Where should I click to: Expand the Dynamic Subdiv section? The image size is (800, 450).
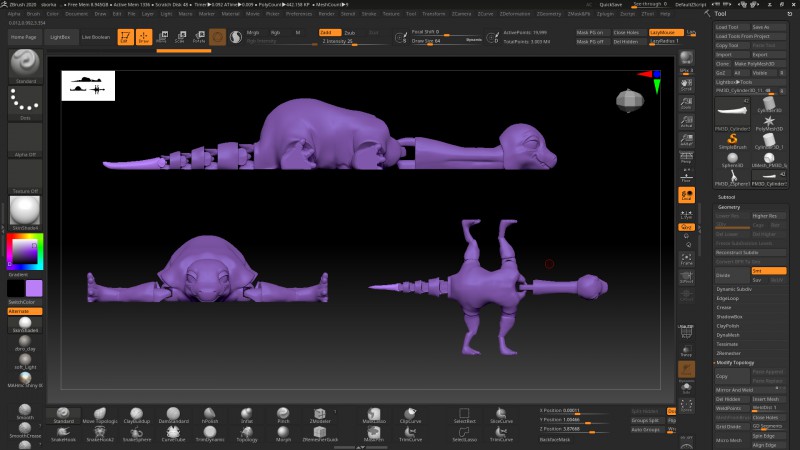[734, 289]
